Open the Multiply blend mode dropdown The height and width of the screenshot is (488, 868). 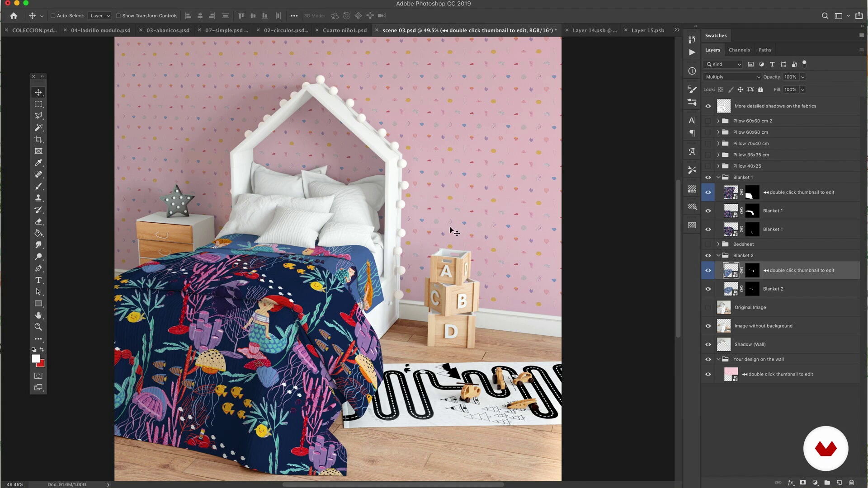coord(732,77)
